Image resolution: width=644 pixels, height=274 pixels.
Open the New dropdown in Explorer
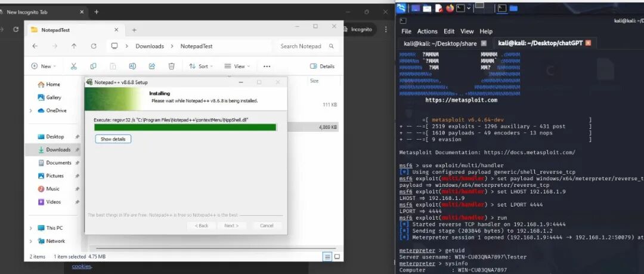tap(43, 66)
